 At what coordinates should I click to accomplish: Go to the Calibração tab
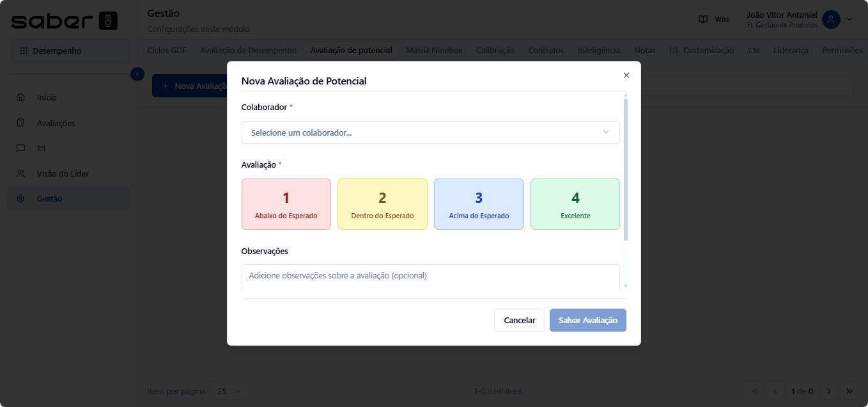(x=495, y=51)
